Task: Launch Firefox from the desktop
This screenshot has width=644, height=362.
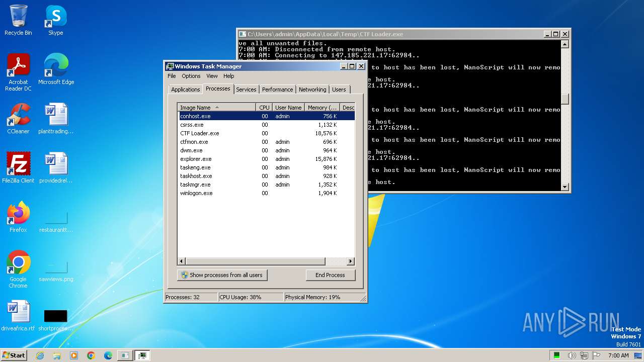Action: click(x=18, y=217)
